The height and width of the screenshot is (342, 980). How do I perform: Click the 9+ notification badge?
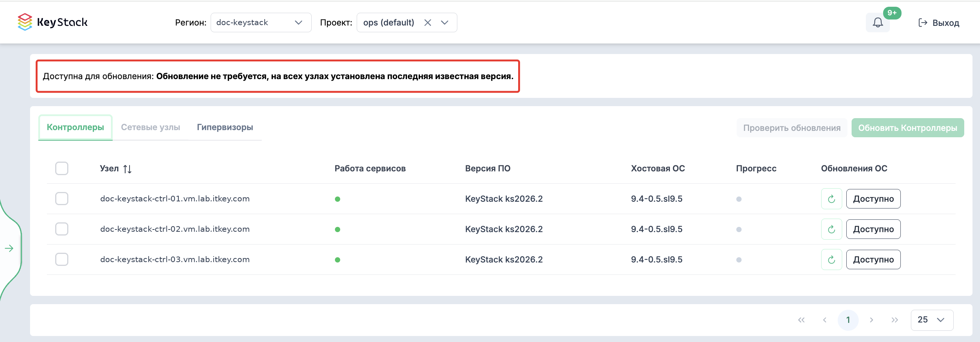click(892, 13)
